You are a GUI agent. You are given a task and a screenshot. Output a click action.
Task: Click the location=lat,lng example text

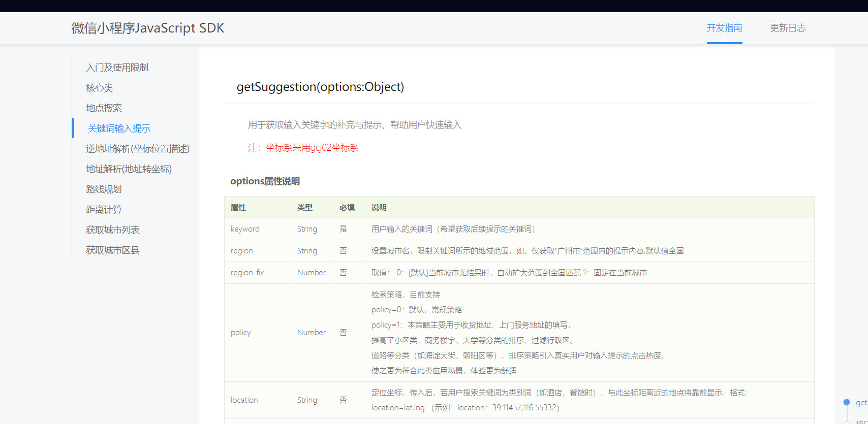(466, 408)
